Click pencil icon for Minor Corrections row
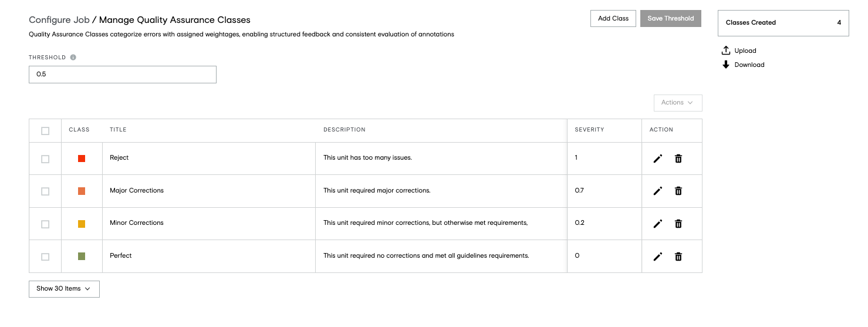Viewport: 868px width, 327px height. pyautogui.click(x=658, y=224)
